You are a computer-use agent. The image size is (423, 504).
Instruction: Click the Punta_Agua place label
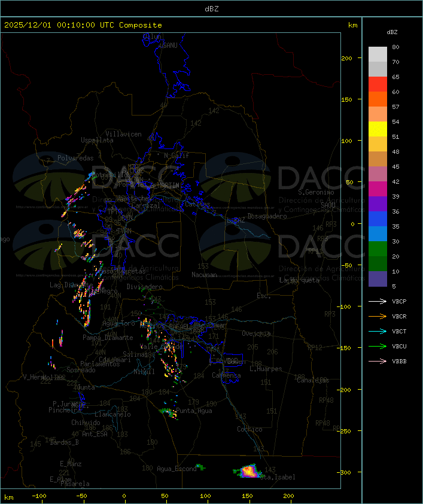(194, 411)
